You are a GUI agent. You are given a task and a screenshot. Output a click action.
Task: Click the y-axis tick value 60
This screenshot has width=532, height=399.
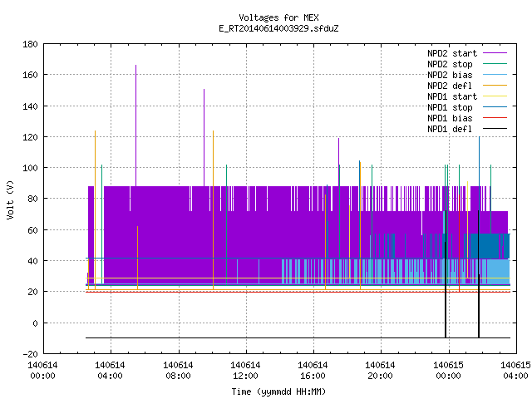[x=32, y=230]
